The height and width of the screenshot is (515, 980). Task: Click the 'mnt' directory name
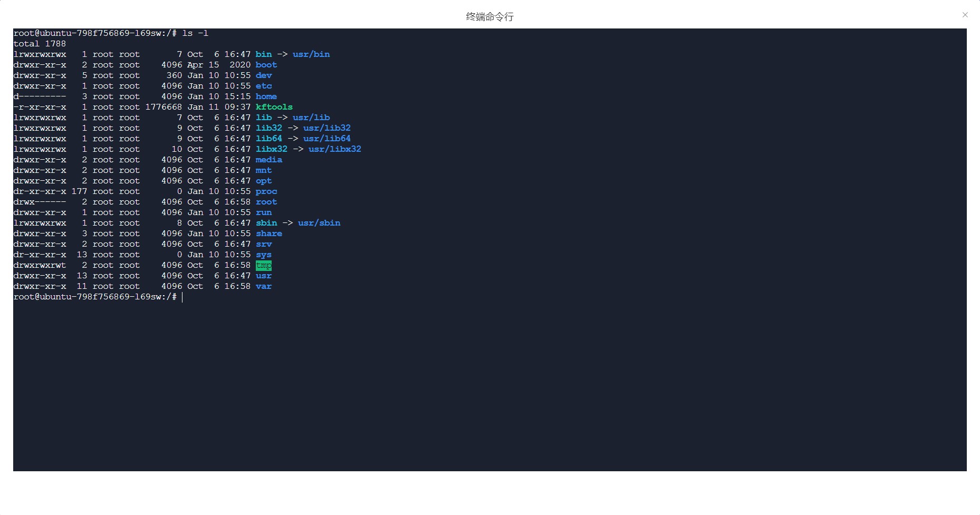point(264,170)
